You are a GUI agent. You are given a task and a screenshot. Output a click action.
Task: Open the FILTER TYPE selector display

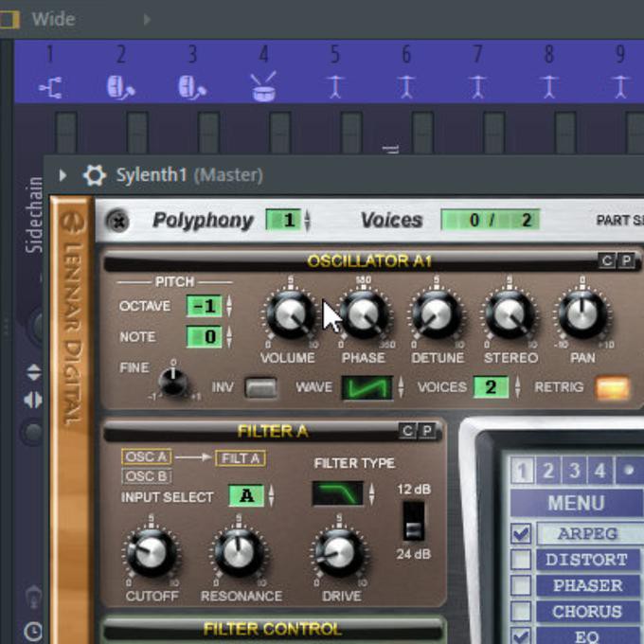pos(337,493)
